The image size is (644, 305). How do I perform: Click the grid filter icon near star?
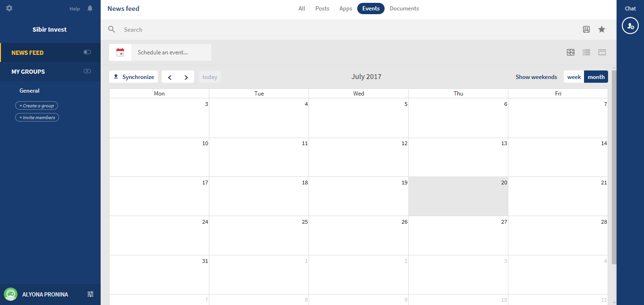(x=586, y=29)
